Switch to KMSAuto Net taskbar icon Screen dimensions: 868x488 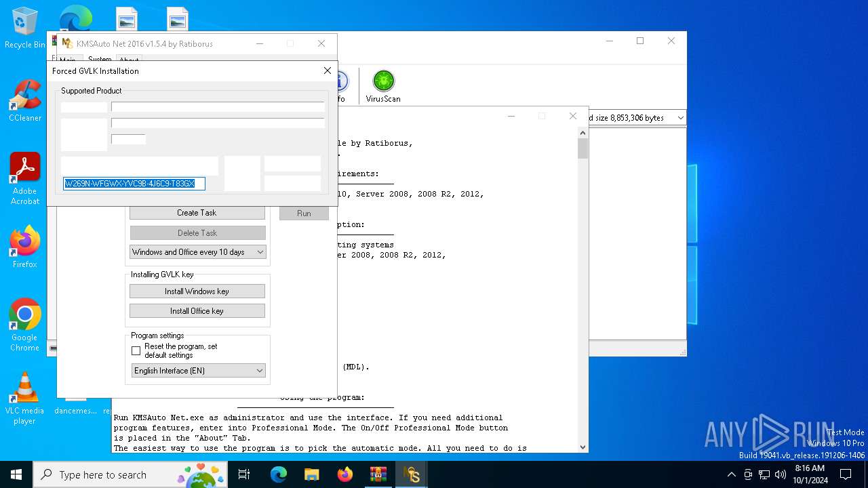pos(412,474)
